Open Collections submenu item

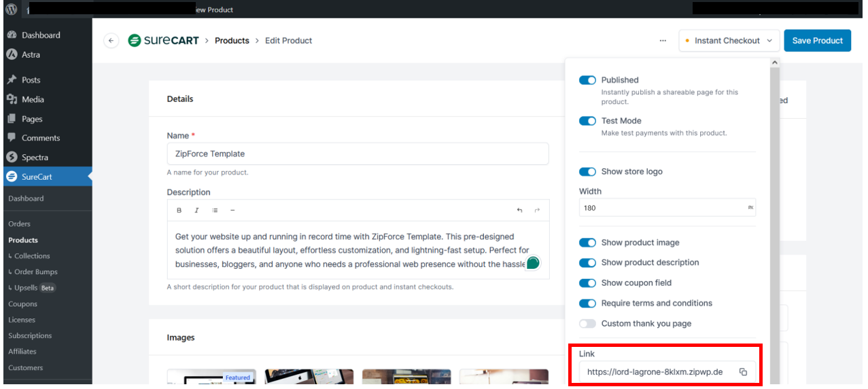pyautogui.click(x=29, y=256)
